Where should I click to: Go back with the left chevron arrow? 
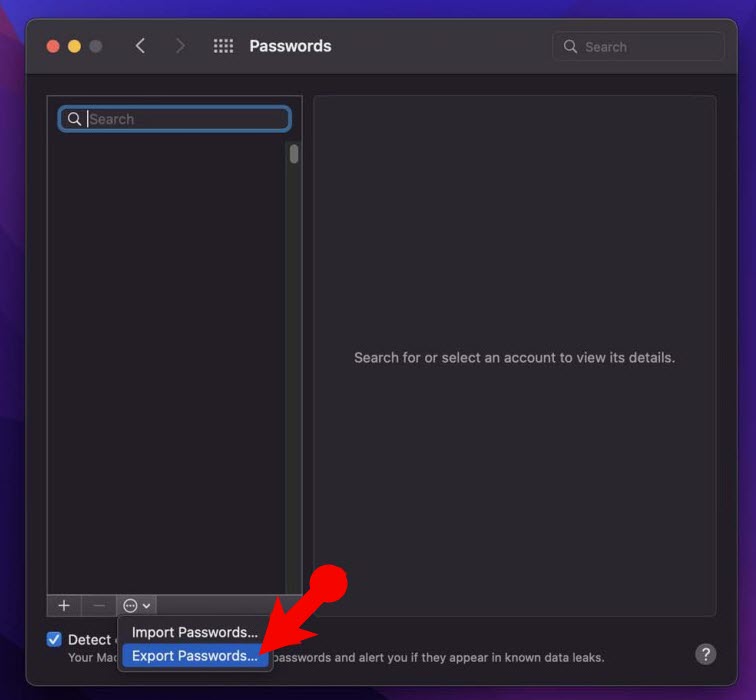pyautogui.click(x=140, y=46)
